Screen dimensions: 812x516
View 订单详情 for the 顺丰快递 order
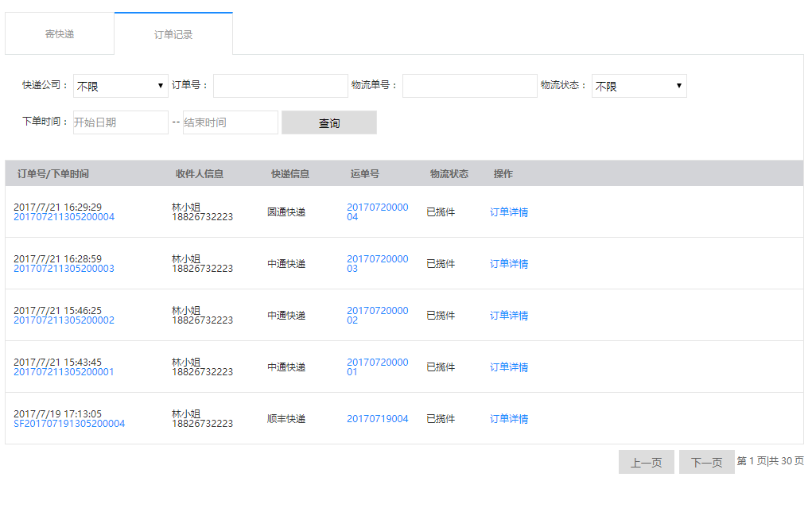(x=509, y=419)
